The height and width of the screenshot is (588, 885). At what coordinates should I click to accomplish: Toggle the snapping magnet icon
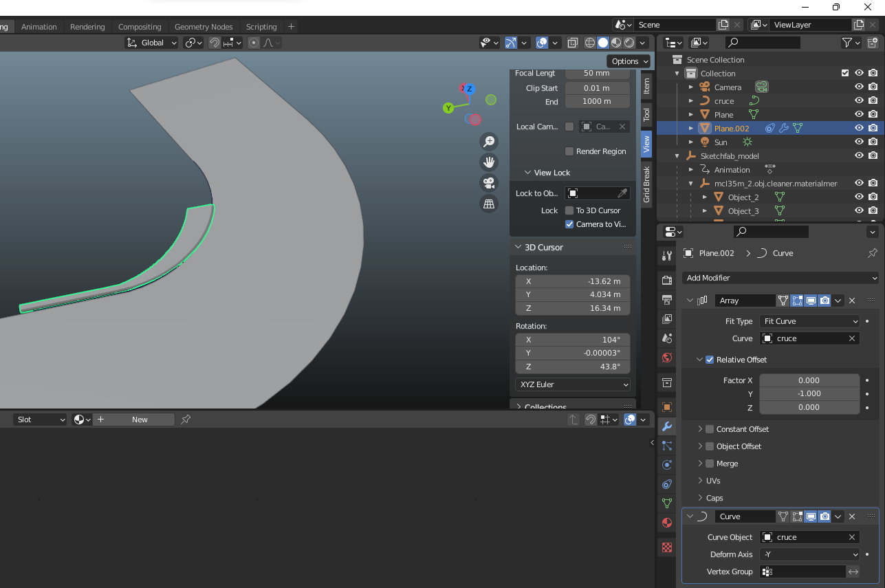(x=215, y=43)
